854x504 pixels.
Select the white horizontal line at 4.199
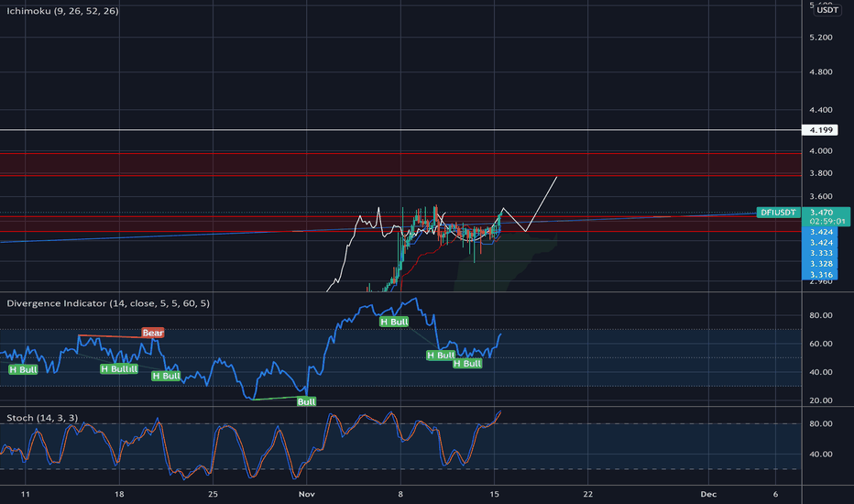click(400, 130)
